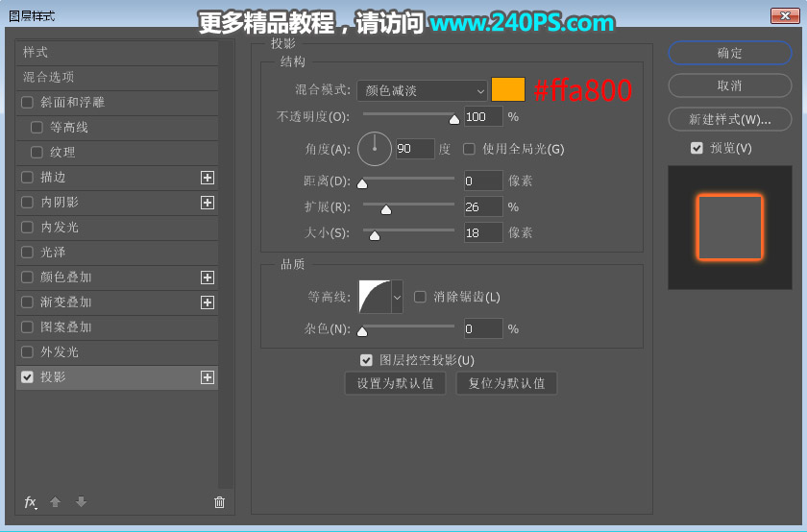The height and width of the screenshot is (532, 807).
Task: Click the 距离 slider handle
Action: pyautogui.click(x=362, y=183)
